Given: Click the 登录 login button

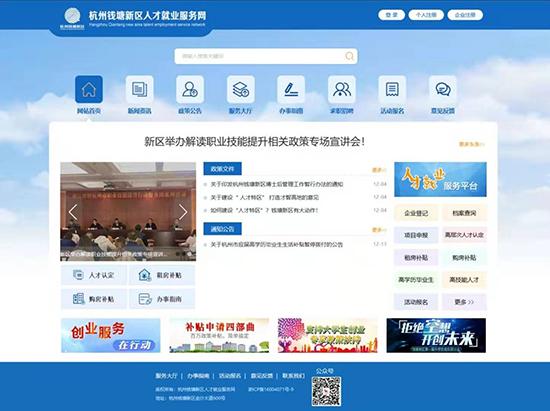Looking at the screenshot, I should pyautogui.click(x=391, y=15).
